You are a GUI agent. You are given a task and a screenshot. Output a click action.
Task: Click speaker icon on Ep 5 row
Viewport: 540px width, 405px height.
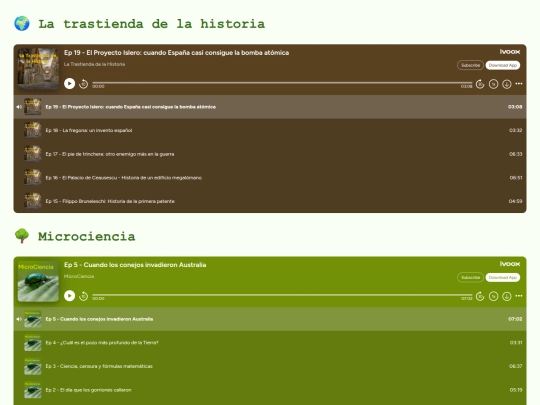click(19, 319)
